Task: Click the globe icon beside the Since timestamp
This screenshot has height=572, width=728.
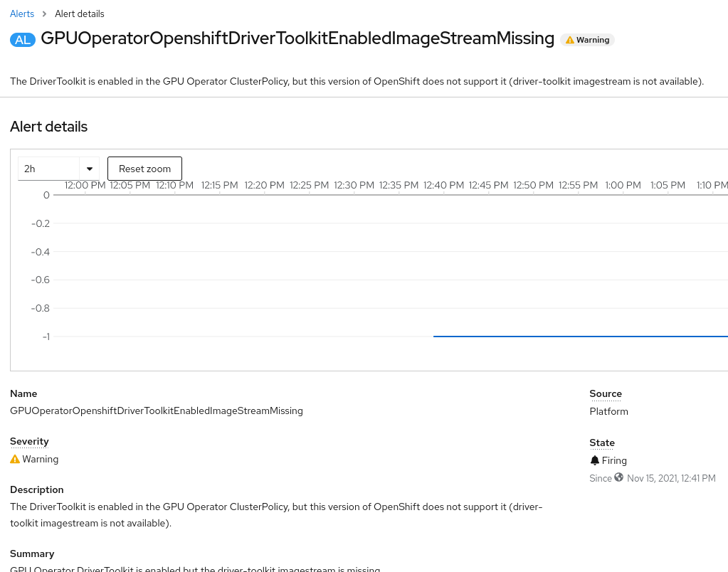Action: coord(618,477)
